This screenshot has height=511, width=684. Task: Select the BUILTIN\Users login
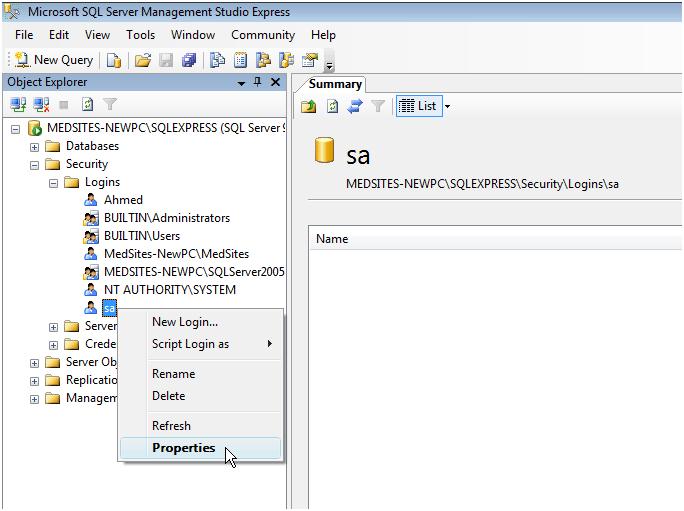click(142, 236)
